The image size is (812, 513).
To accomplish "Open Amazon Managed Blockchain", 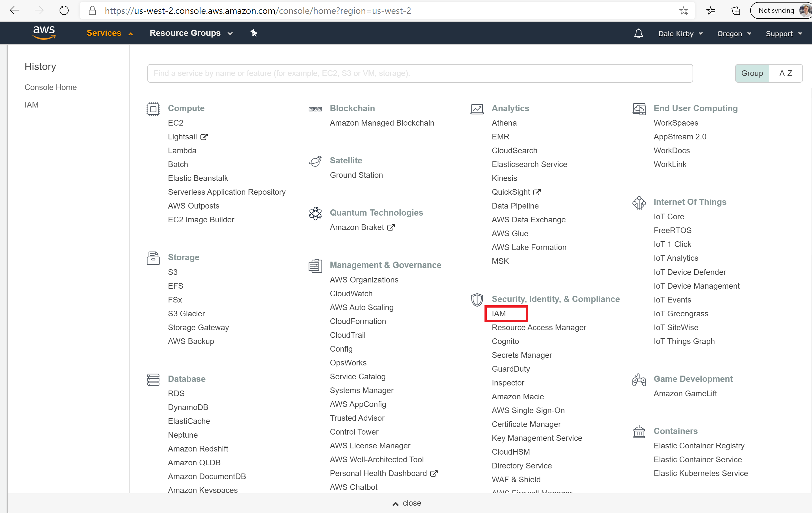I will click(382, 123).
